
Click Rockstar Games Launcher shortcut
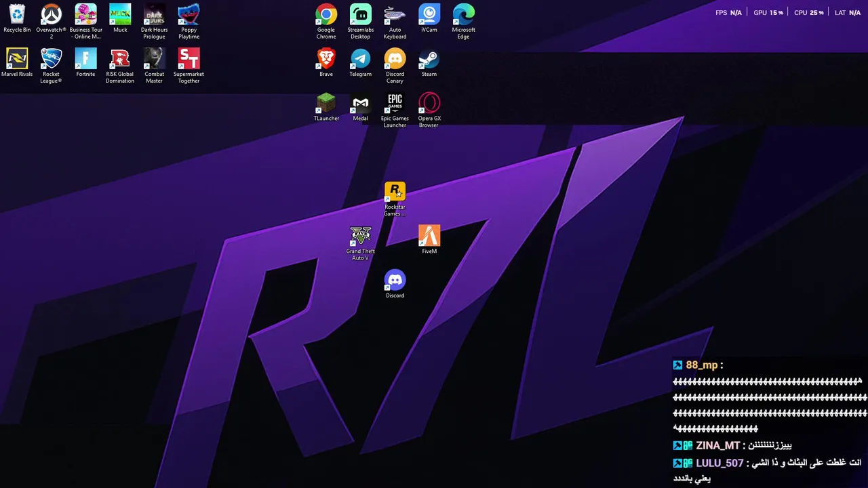[395, 199]
